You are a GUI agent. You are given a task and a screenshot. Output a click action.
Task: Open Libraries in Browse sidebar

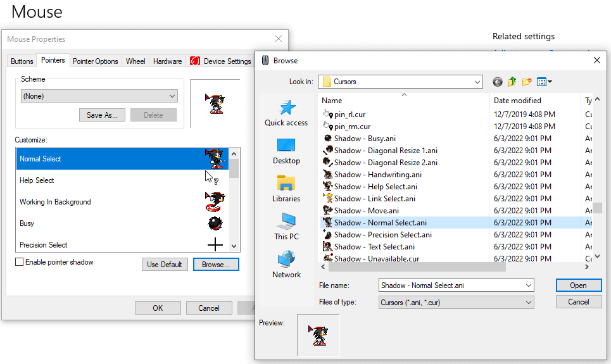click(286, 189)
